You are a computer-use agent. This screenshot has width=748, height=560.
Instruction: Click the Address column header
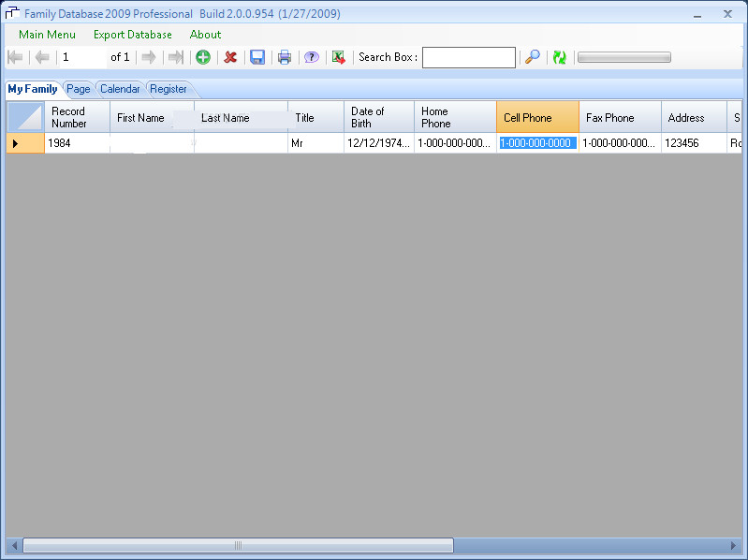click(x=694, y=117)
